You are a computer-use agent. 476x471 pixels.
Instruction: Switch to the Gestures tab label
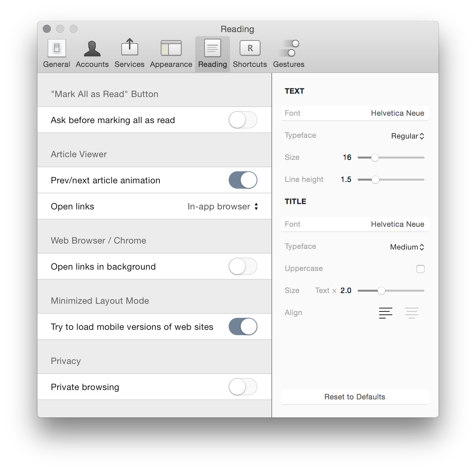289,65
